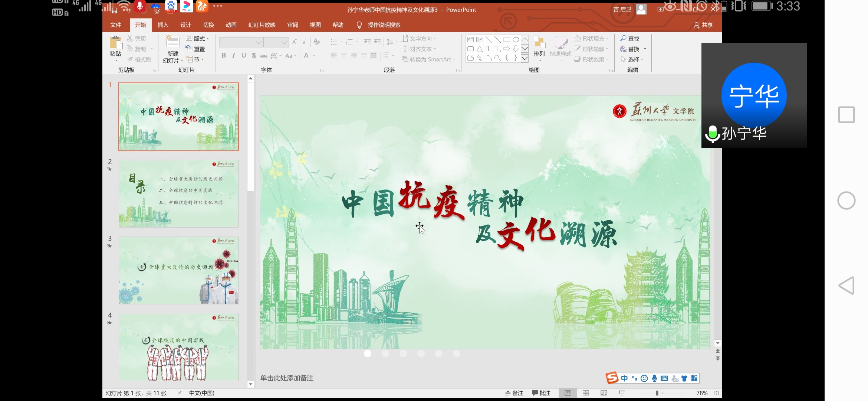This screenshot has height=401, width=868.
Task: Click the Find (查找) magnifier icon
Action: [x=624, y=38]
